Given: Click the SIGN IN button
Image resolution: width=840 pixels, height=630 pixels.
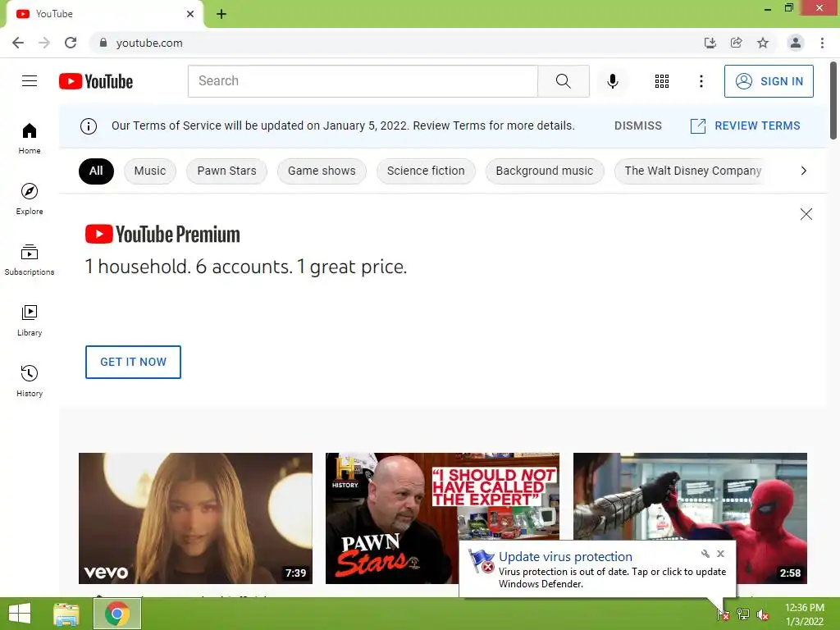Looking at the screenshot, I should pos(769,81).
